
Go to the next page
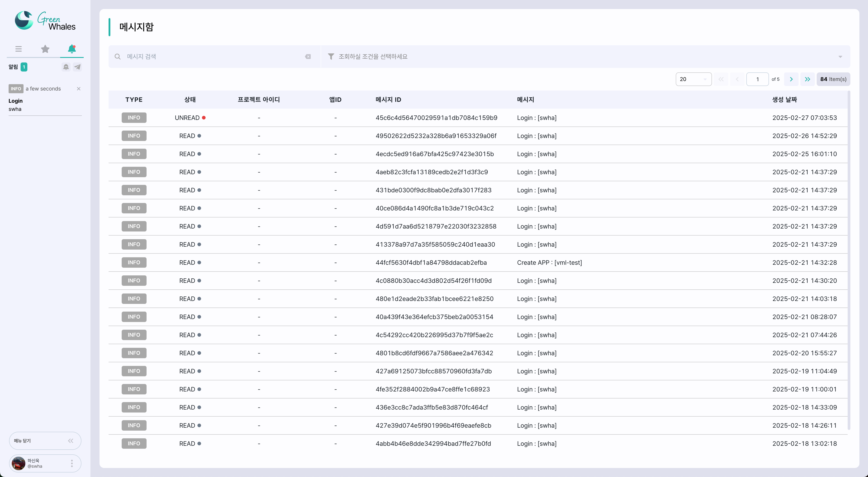pyautogui.click(x=791, y=79)
